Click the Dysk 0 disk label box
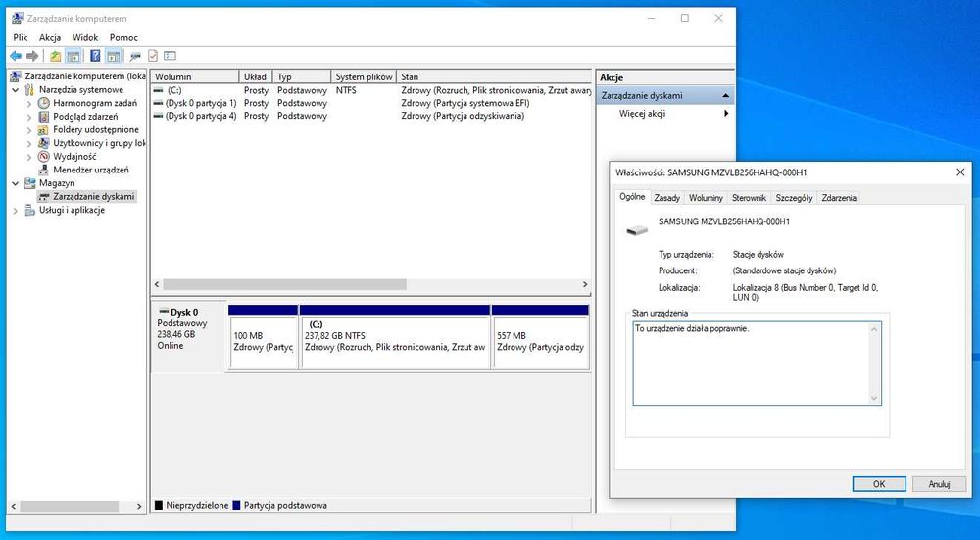Viewport: 980px width, 540px height. pos(189,336)
